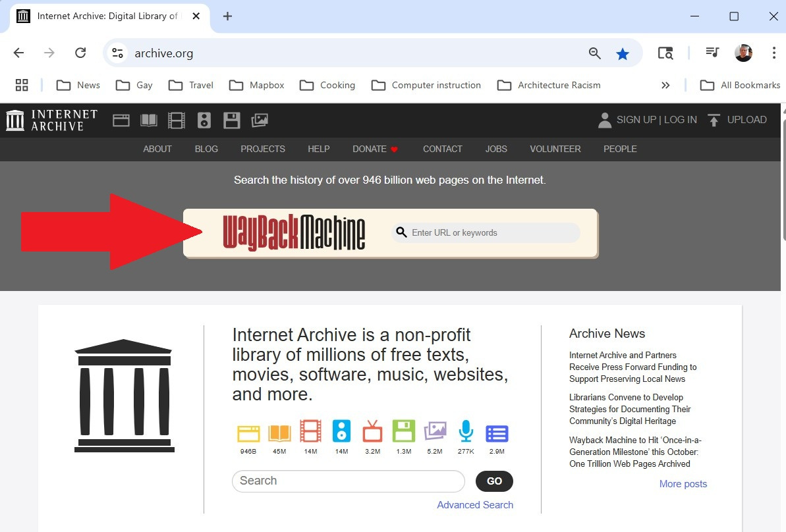Open the PEOPLE menu item
The image size is (786, 532).
click(620, 149)
